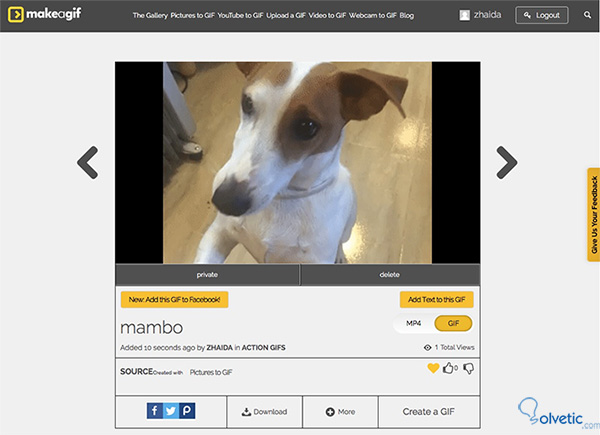Select the GIF format option
This screenshot has height=435, width=600.
pyautogui.click(x=453, y=323)
